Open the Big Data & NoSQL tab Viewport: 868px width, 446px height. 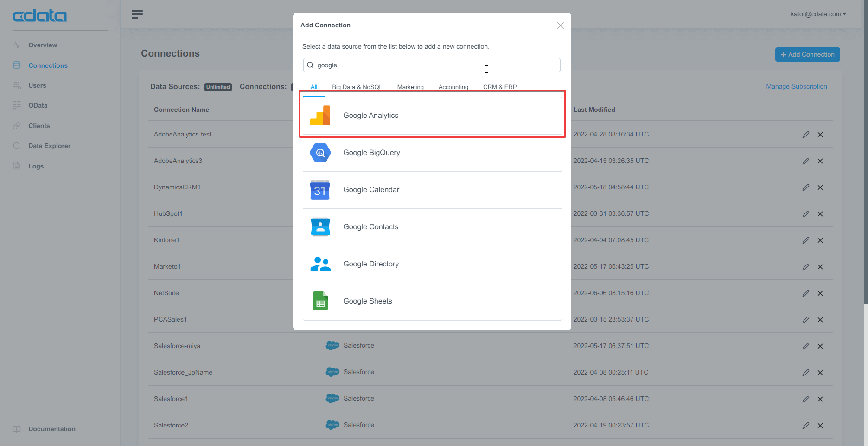pyautogui.click(x=357, y=87)
